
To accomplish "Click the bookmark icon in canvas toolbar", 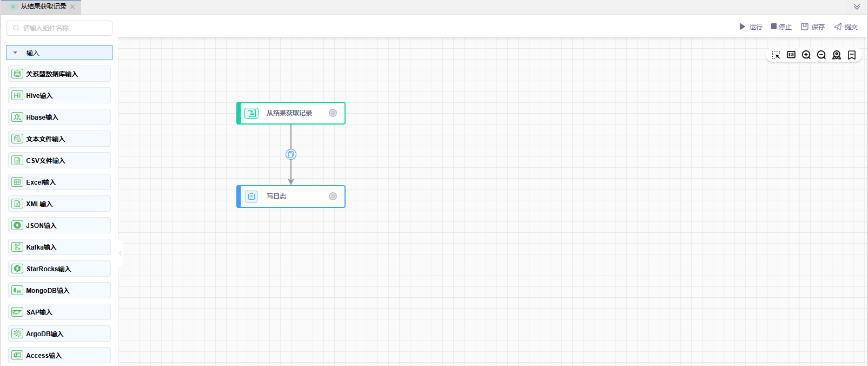I will (852, 55).
